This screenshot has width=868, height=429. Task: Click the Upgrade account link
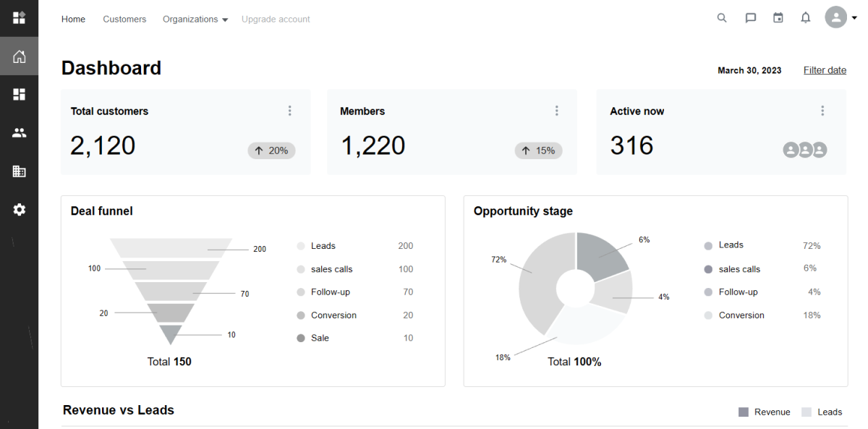[x=276, y=20]
